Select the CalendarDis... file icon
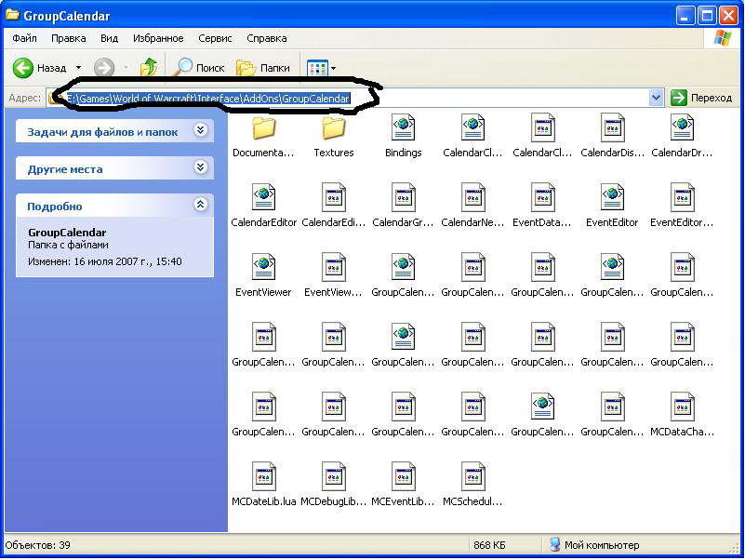Screen dimensions: 745x560 612,127
